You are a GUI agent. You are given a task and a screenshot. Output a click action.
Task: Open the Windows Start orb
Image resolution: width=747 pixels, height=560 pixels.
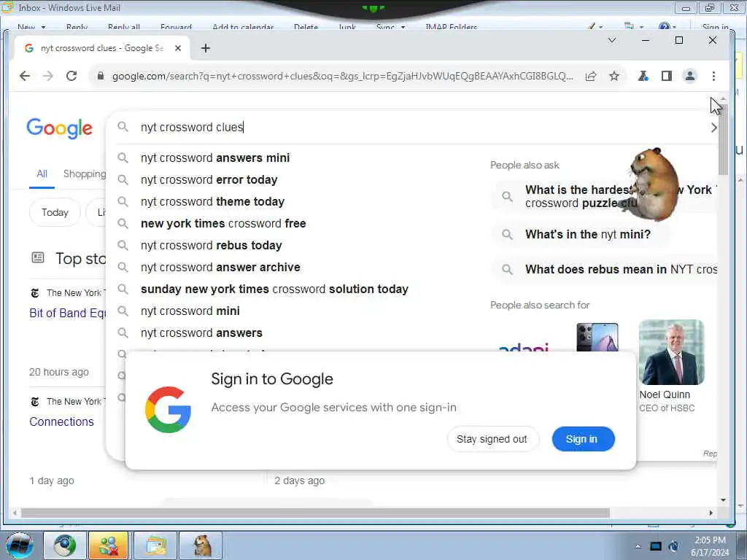[20, 545]
